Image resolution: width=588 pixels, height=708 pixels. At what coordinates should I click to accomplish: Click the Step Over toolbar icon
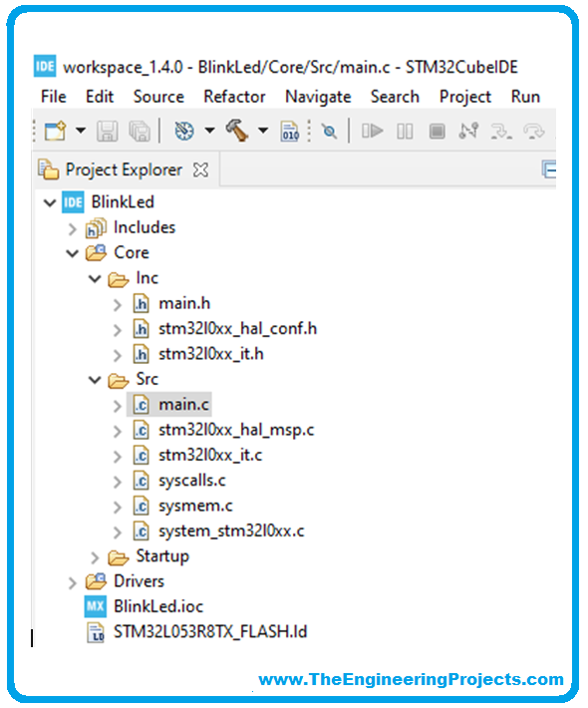point(534,132)
